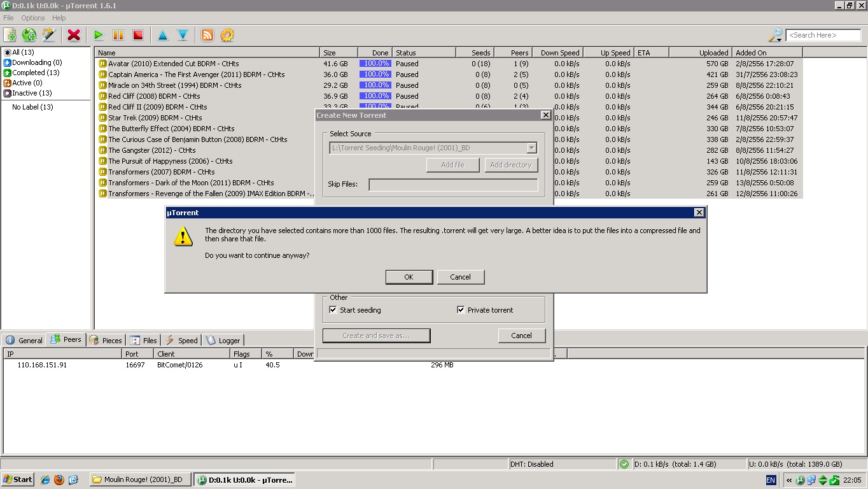Click the red Stop toolbar icon
This screenshot has width=868, height=489.
point(138,35)
